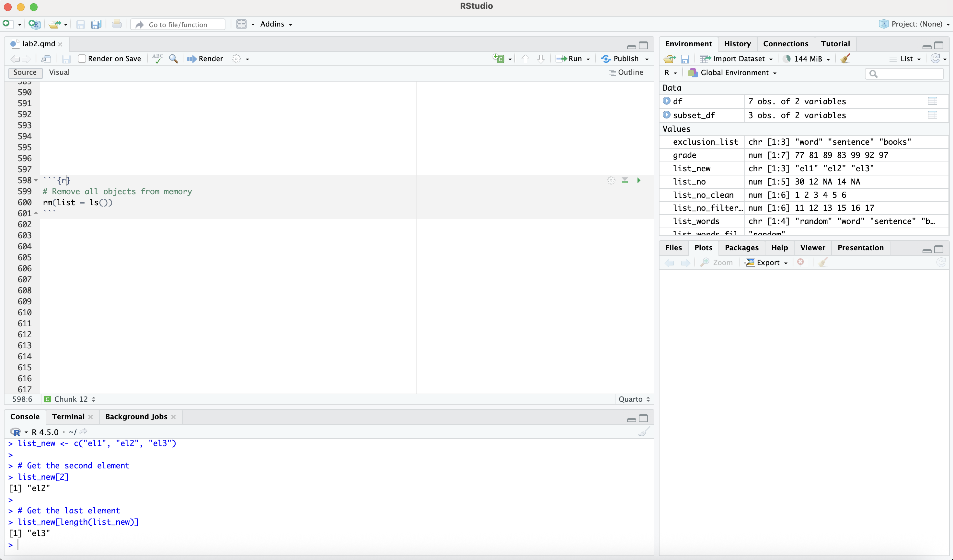Switch to the History tab
953x560 pixels.
coord(737,44)
